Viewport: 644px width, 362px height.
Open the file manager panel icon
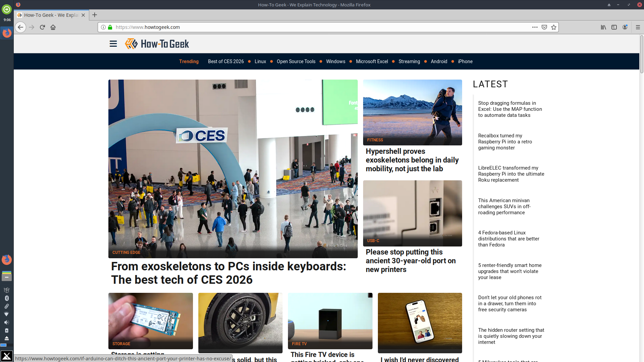(7, 276)
